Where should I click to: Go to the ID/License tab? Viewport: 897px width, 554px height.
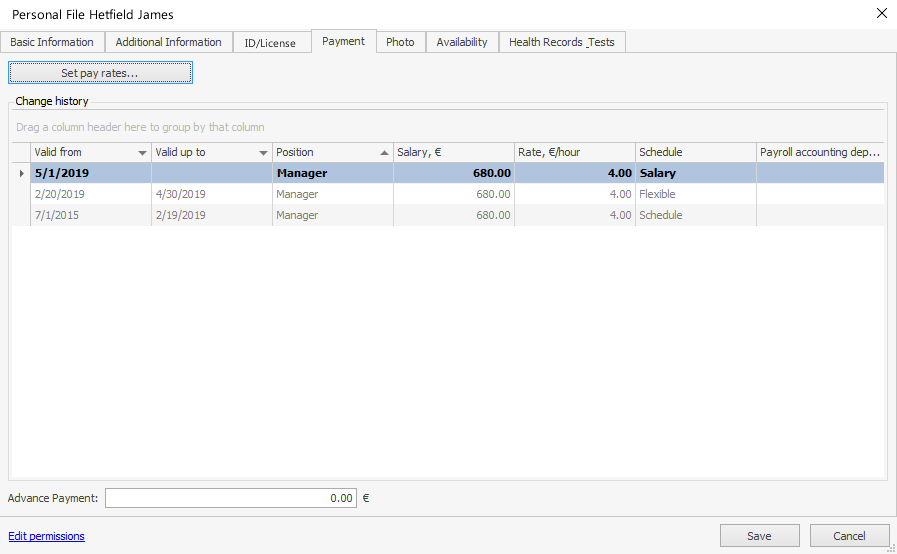point(270,43)
